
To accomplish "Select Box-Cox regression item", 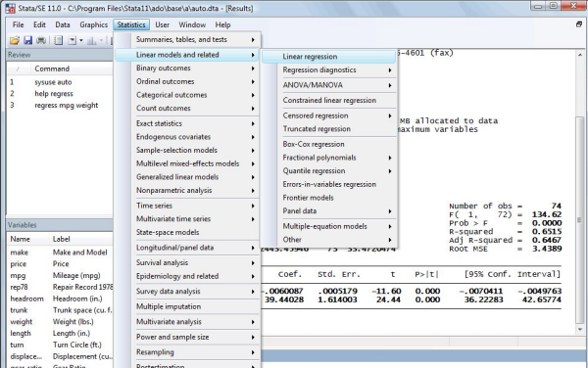I will click(328, 144).
